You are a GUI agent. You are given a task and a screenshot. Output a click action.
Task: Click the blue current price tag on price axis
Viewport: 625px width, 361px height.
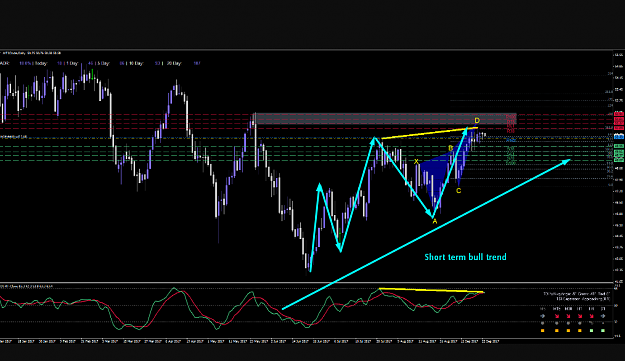click(619, 136)
